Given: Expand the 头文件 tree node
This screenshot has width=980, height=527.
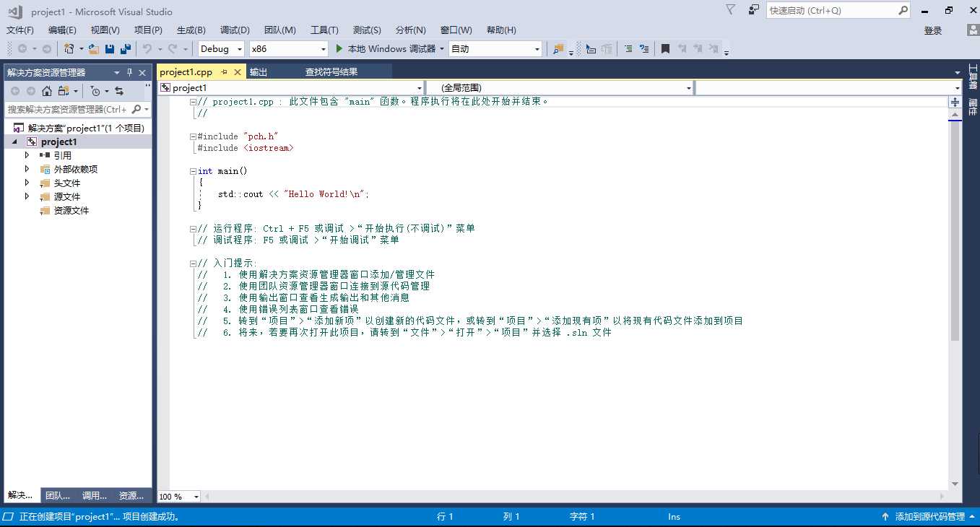Looking at the screenshot, I should coord(27,183).
